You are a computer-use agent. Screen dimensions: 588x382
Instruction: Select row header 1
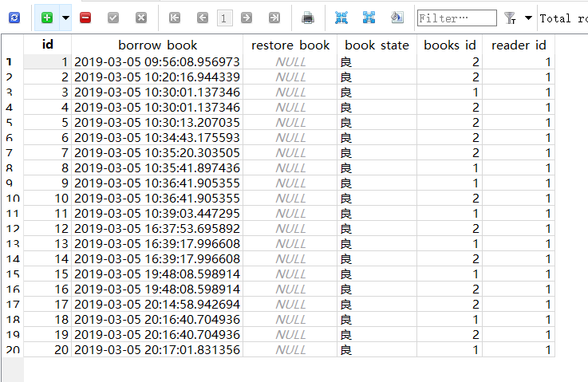(x=13, y=62)
